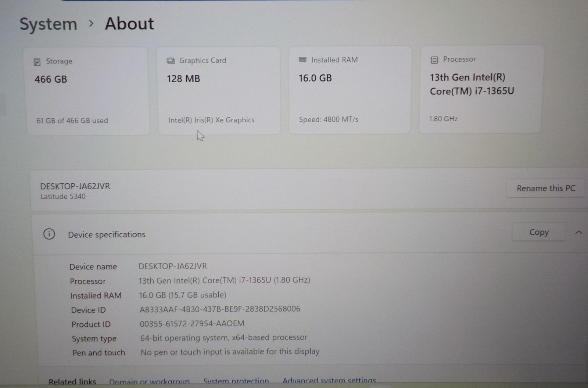Go back to System breadcrumb

(49, 24)
